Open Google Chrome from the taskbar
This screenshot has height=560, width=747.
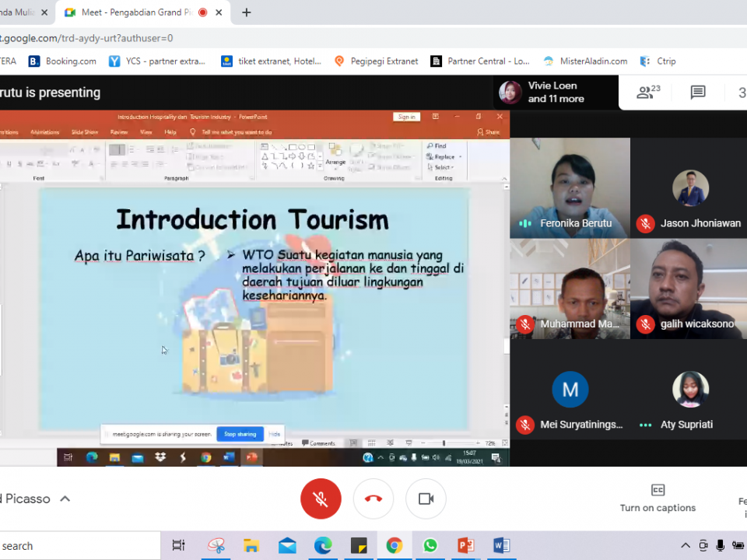(x=394, y=546)
